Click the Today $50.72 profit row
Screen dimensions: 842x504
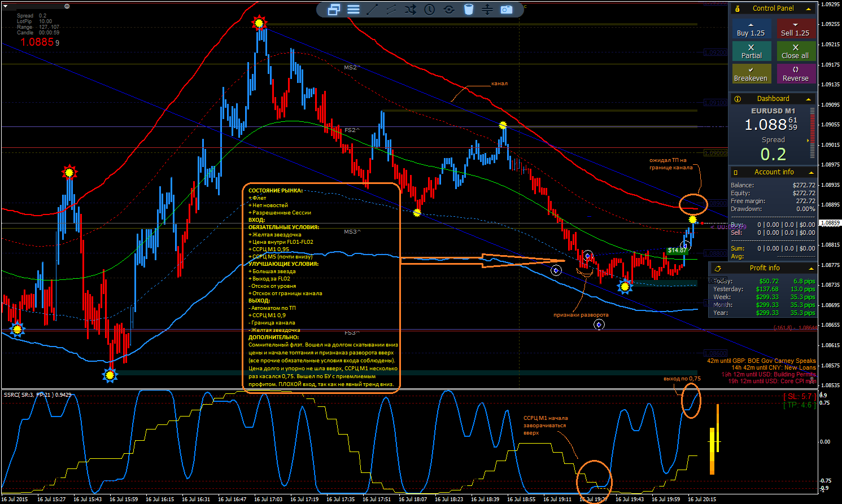(764, 281)
